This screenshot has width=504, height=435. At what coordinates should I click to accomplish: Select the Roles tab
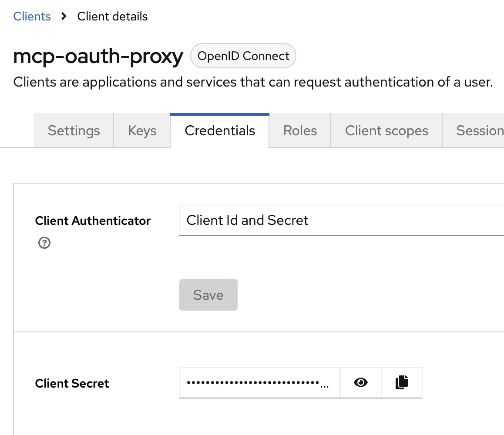point(300,130)
